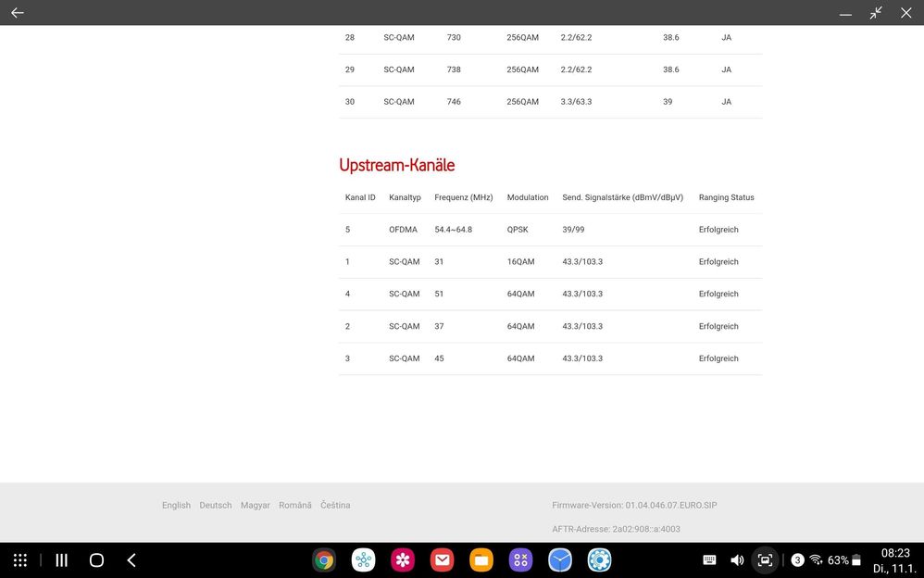Open the notification counter badge showing 3

(797, 559)
